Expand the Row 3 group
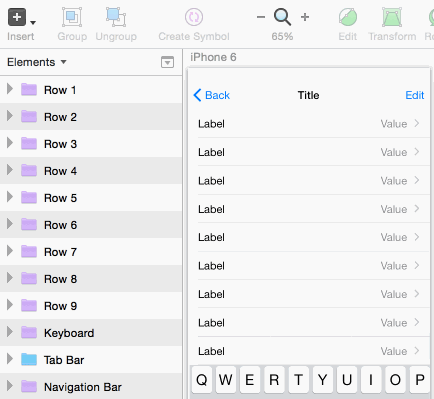Viewport: 434px width, 399px height. (10, 143)
